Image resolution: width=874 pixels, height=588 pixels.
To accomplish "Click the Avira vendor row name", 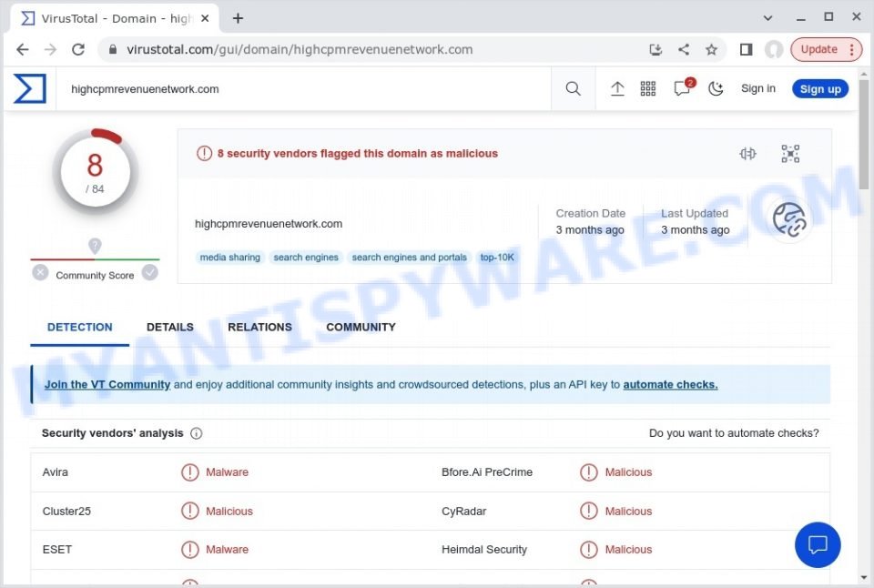I will tap(56, 472).
